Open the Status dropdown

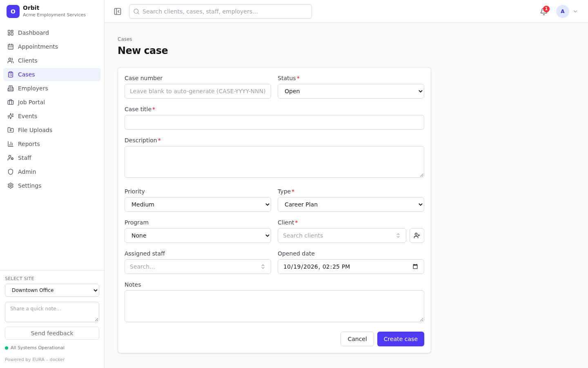click(351, 91)
